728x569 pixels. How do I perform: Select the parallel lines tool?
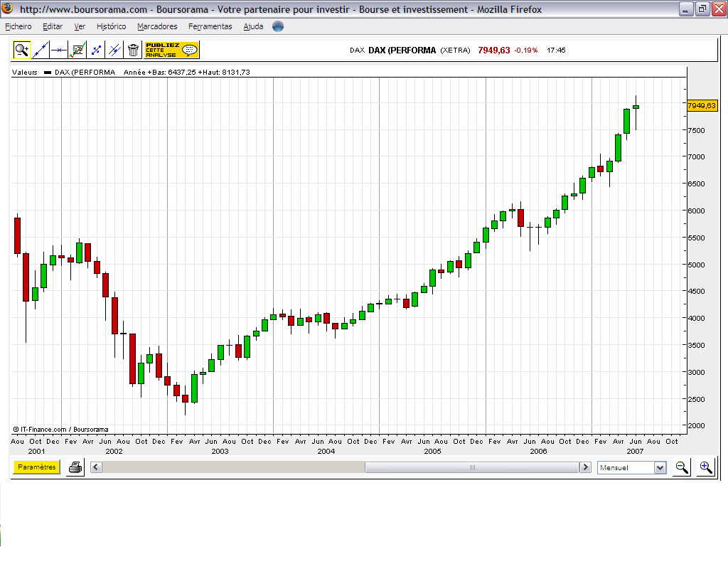[114, 50]
